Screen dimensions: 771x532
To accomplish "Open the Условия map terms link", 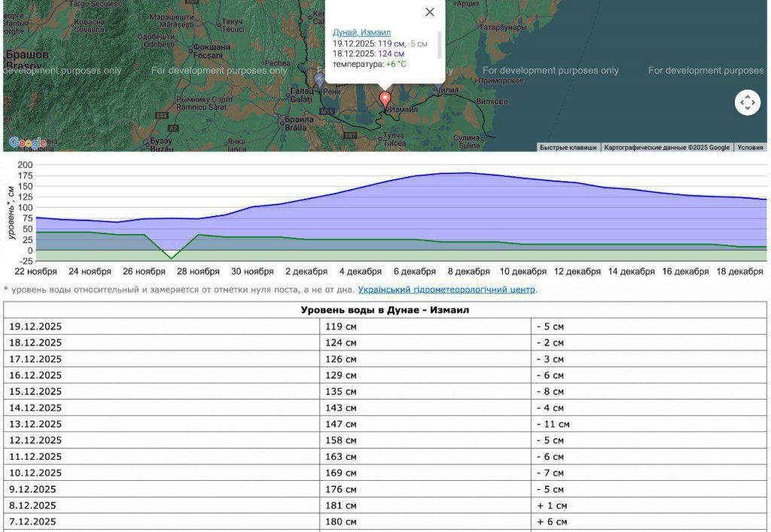I will (x=750, y=147).
